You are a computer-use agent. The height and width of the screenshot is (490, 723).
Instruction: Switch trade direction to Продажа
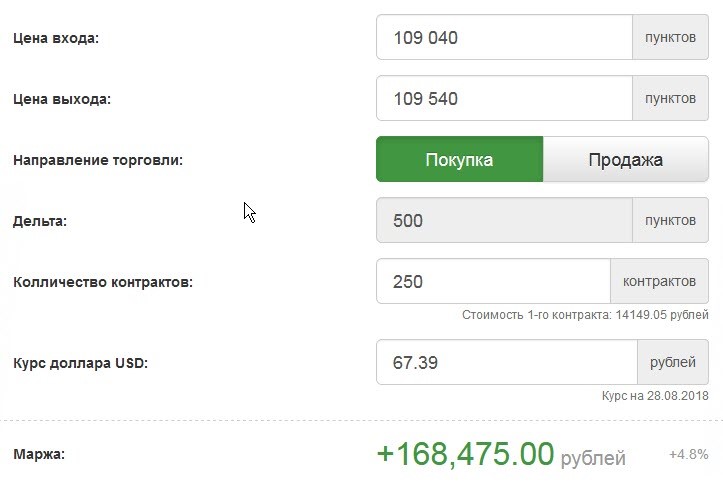tap(626, 160)
